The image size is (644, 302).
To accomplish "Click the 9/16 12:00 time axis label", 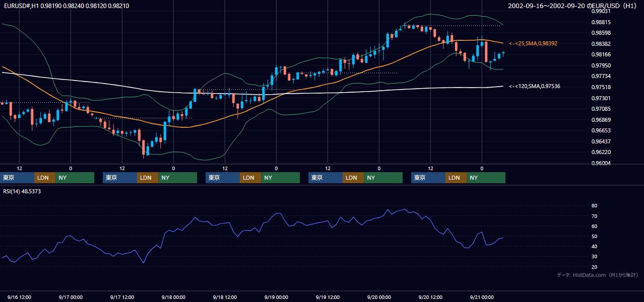I will point(19,297).
